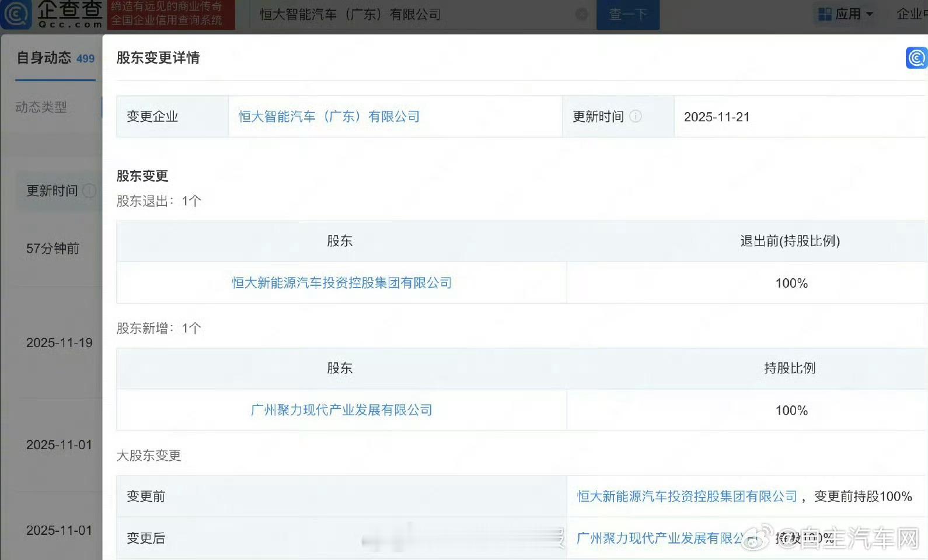Click the grid icon beside 应用
The width and height of the screenshot is (928, 560).
point(825,14)
